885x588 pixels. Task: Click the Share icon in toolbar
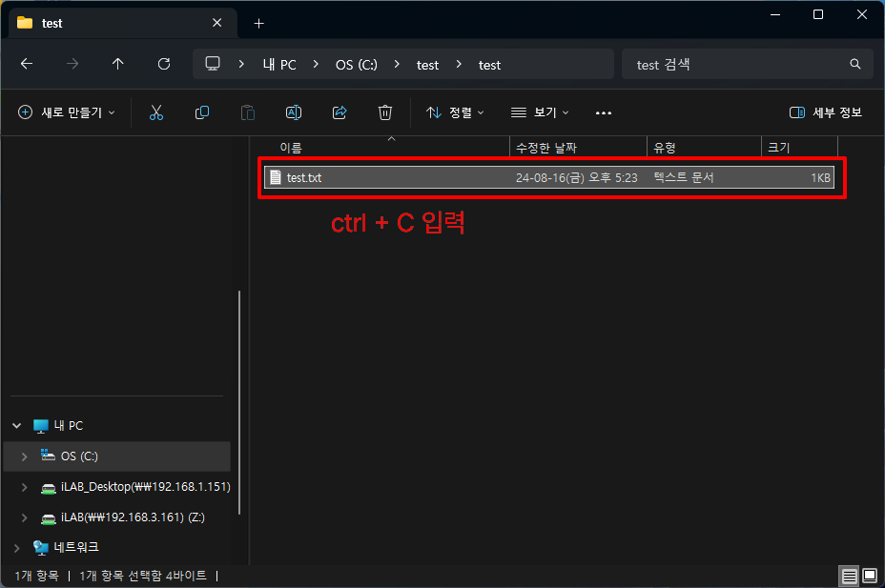coord(340,112)
